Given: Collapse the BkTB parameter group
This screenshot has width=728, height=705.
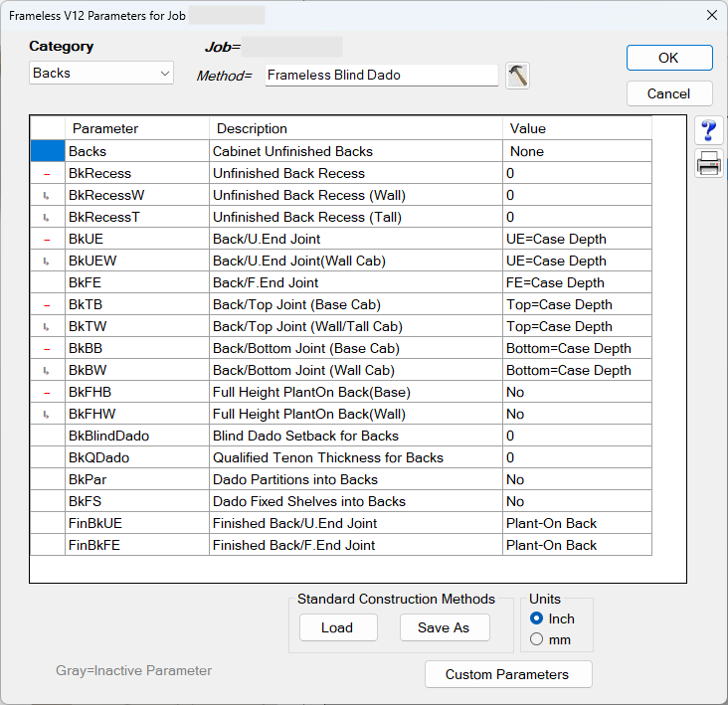Looking at the screenshot, I should 47,305.
